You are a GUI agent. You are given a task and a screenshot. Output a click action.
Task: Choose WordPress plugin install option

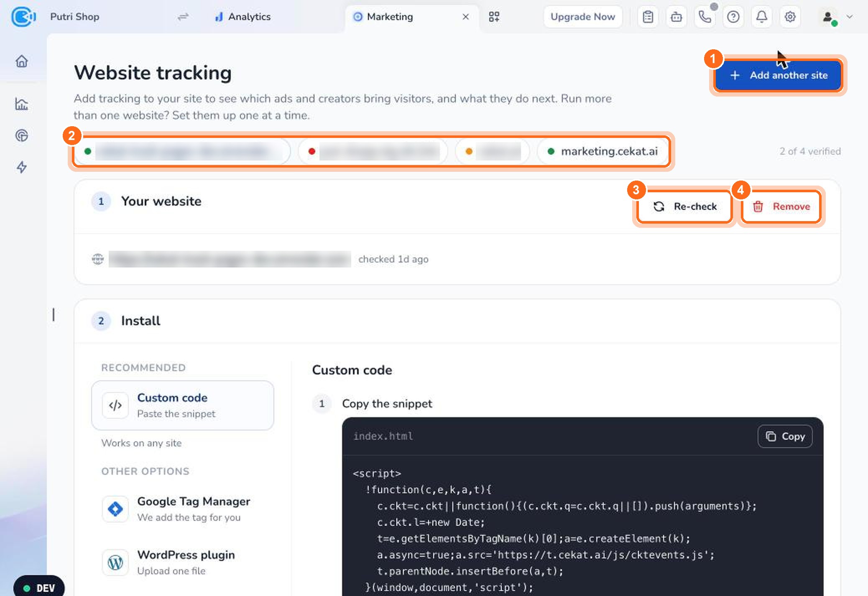point(183,563)
